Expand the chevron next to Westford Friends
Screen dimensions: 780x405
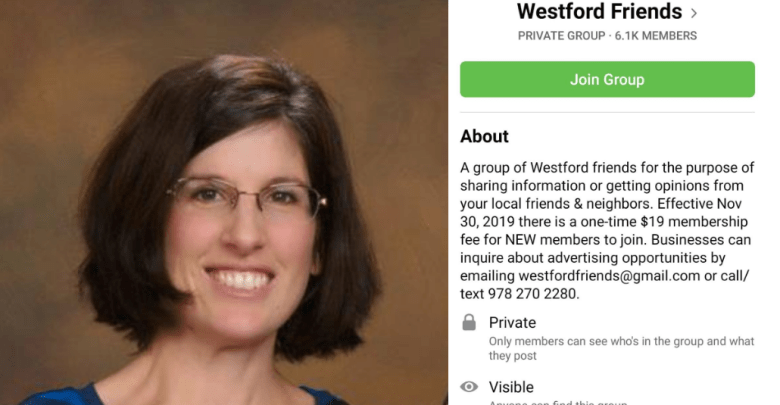(x=694, y=13)
